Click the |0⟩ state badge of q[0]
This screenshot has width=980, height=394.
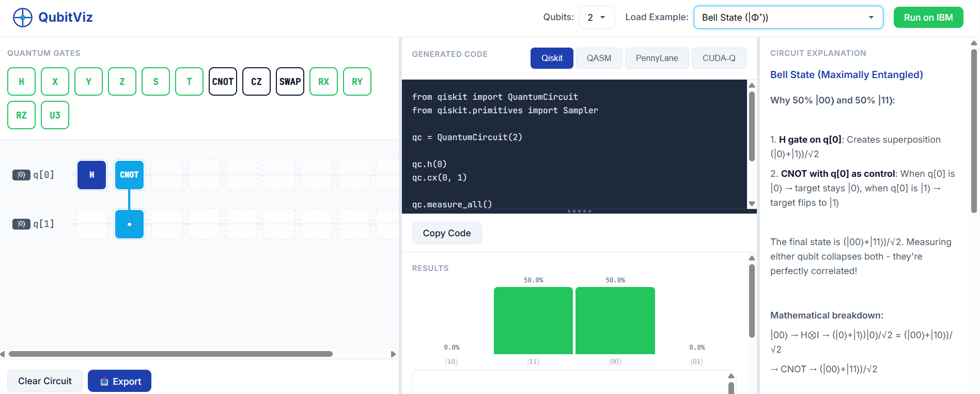21,175
